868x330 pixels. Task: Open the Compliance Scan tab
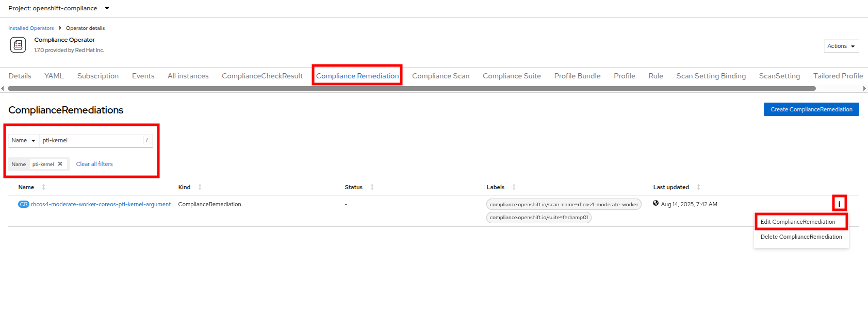440,76
